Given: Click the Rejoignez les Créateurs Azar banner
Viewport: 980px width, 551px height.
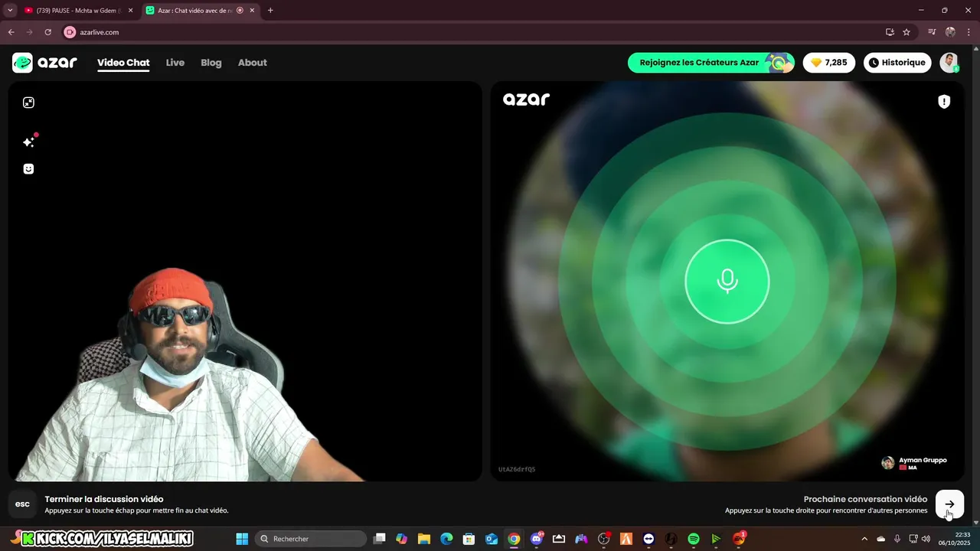Looking at the screenshot, I should pos(711,63).
